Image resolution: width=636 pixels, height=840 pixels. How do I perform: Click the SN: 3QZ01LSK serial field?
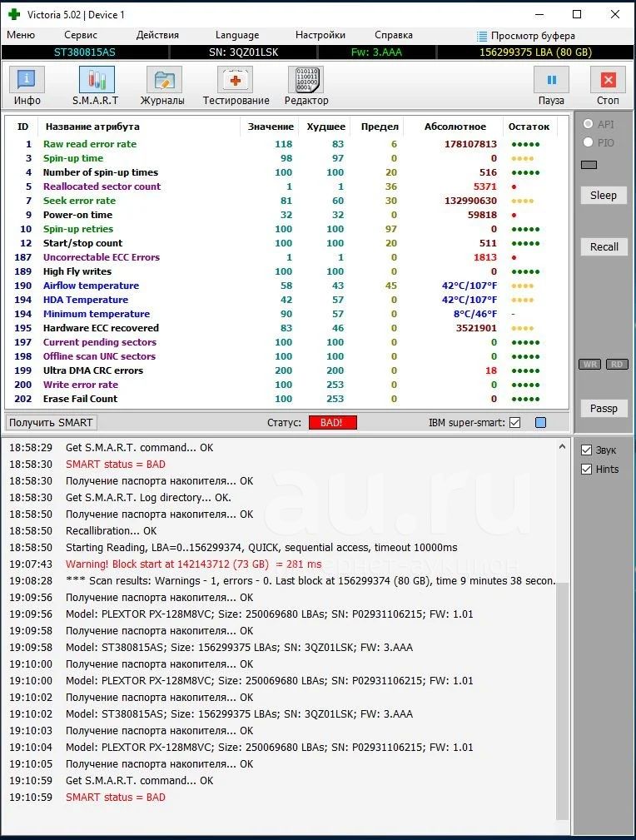pos(243,52)
